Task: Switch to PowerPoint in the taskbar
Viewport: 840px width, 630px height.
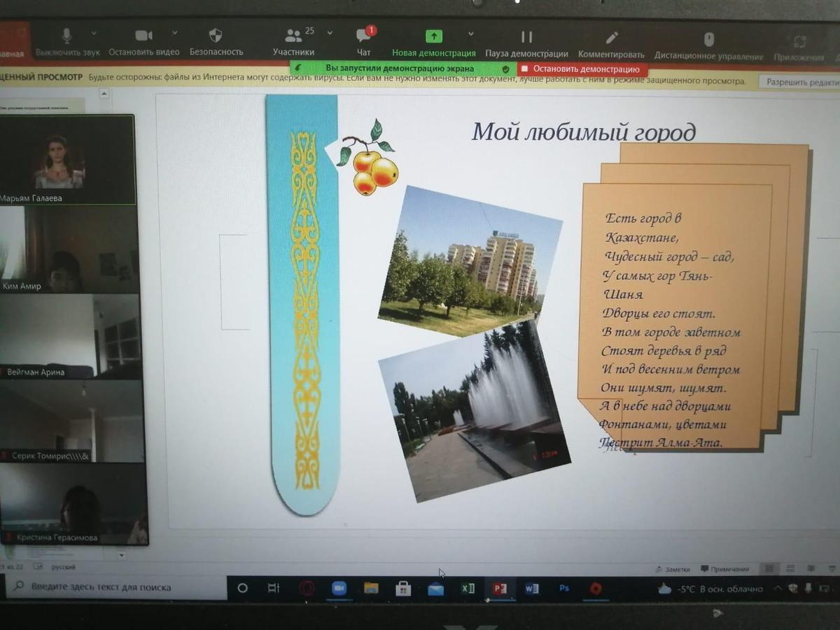Action: click(x=499, y=589)
